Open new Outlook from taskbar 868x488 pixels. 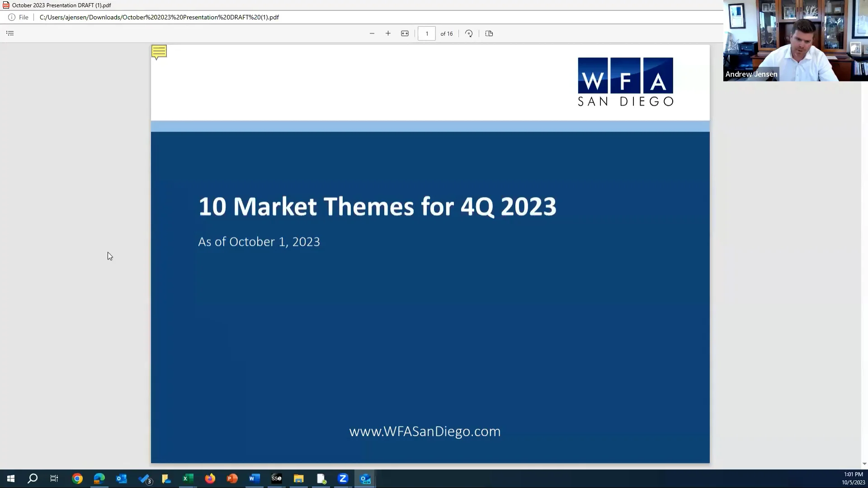click(365, 479)
